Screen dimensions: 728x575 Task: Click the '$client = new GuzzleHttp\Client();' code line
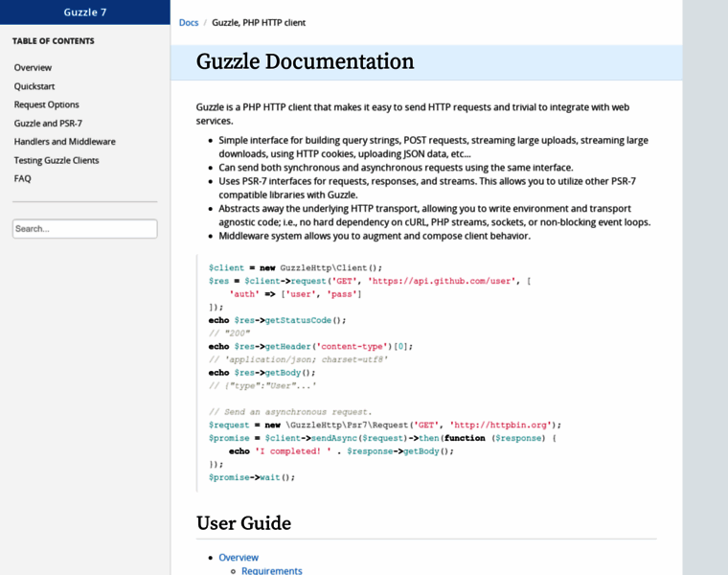[x=295, y=268]
